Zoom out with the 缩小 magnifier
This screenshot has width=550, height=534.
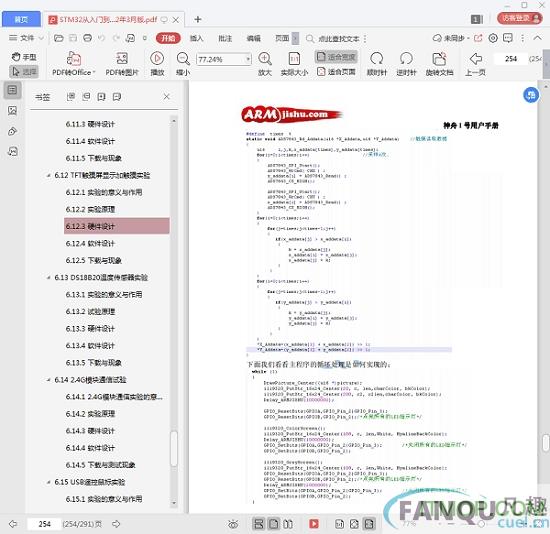(x=183, y=64)
